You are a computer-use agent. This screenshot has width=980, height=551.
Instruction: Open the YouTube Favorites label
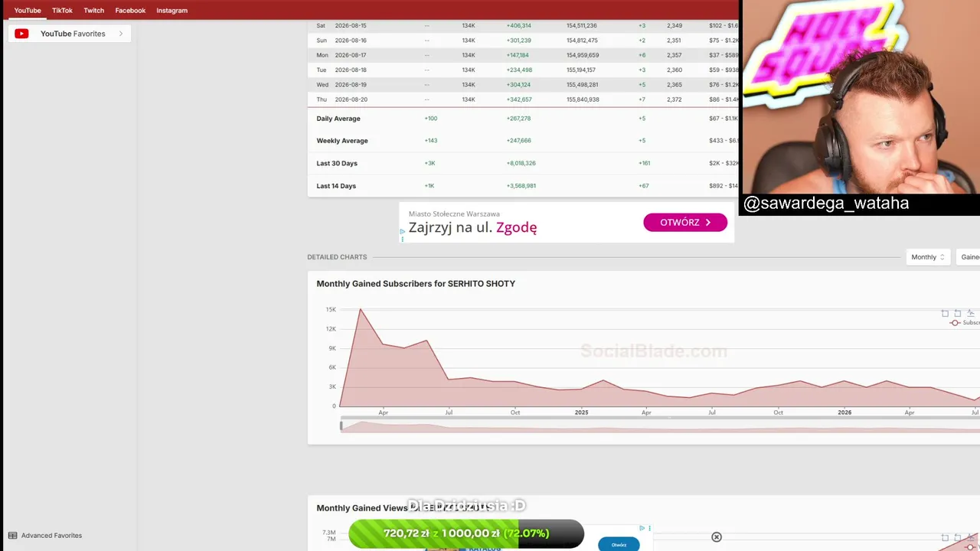tap(73, 34)
